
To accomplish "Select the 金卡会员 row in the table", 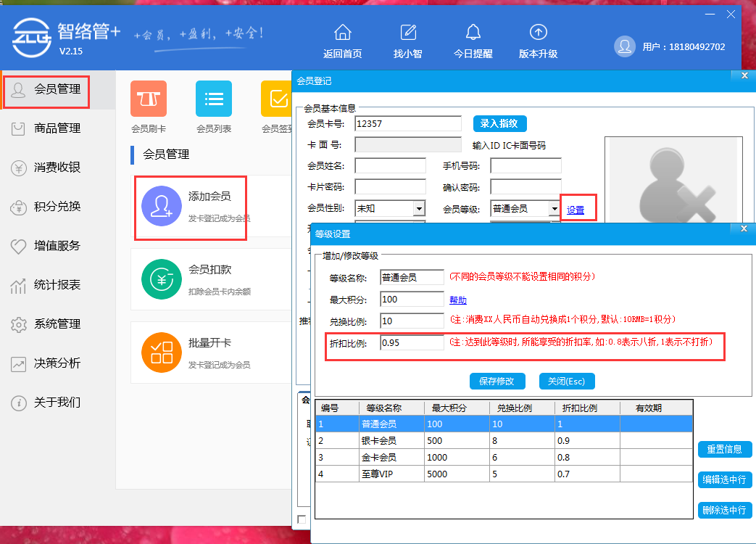I will [x=471, y=458].
